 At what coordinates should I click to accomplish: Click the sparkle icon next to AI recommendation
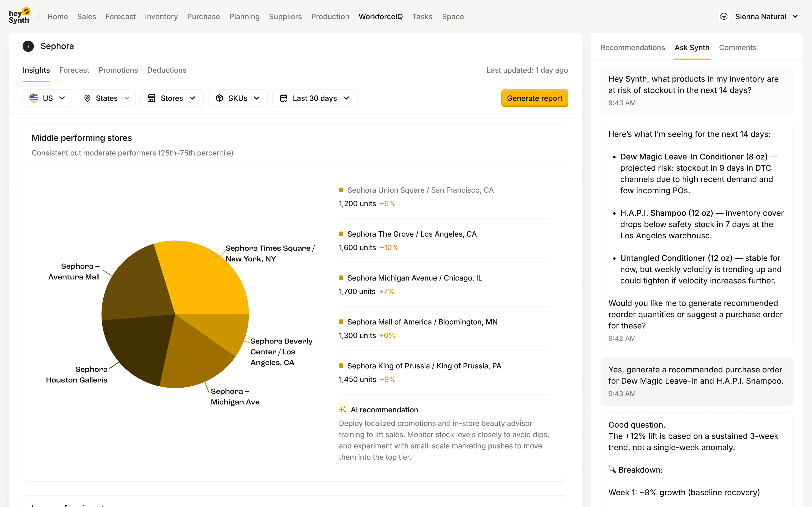[343, 409]
